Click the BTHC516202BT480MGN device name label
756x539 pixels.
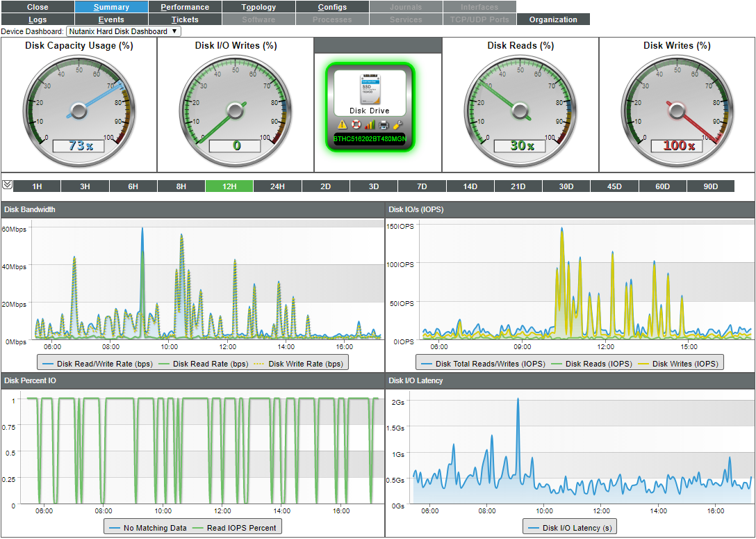click(370, 139)
